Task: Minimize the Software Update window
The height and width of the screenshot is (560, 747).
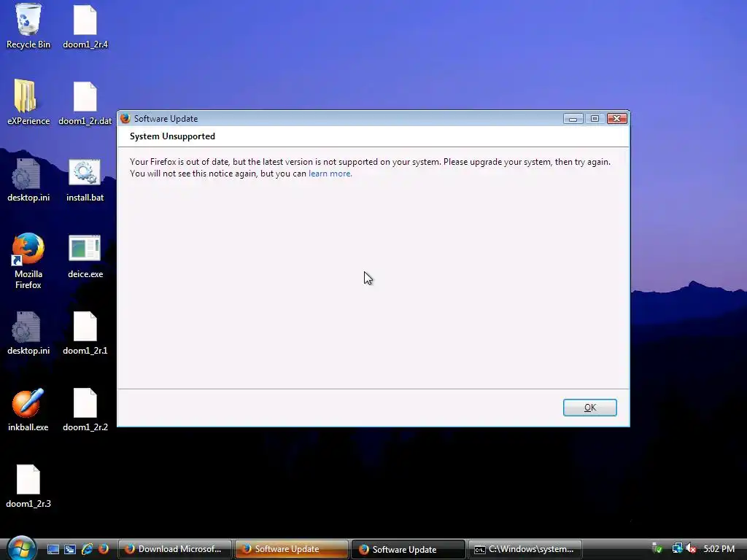Action: click(x=573, y=119)
